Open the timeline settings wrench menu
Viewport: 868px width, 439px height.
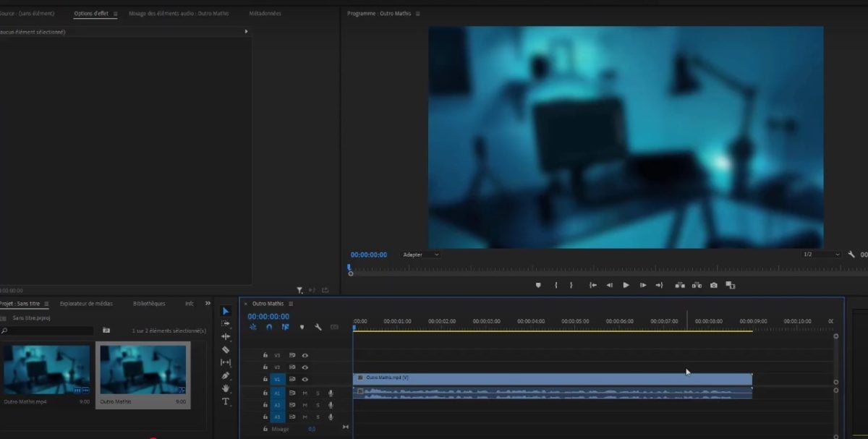coord(318,328)
